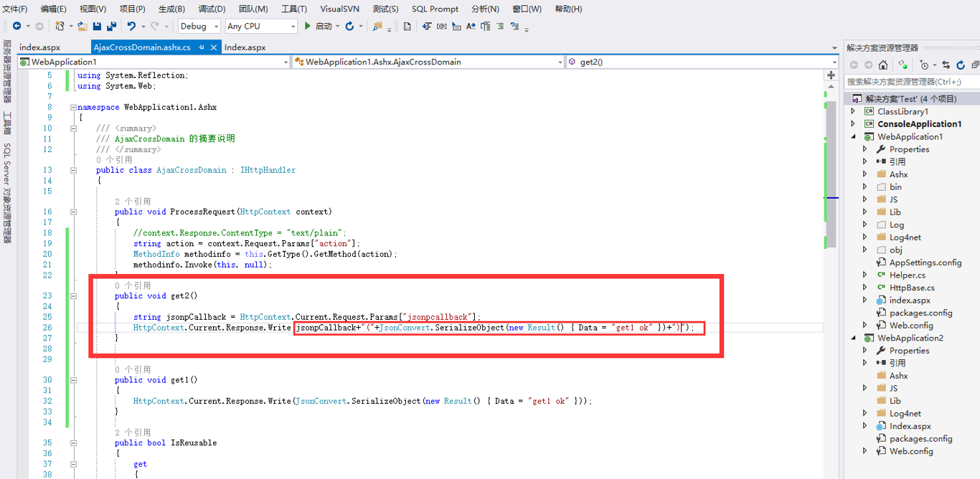Pin the AjaxCrossDomain.ashx.cs tab
The height and width of the screenshot is (479, 980).
202,47
